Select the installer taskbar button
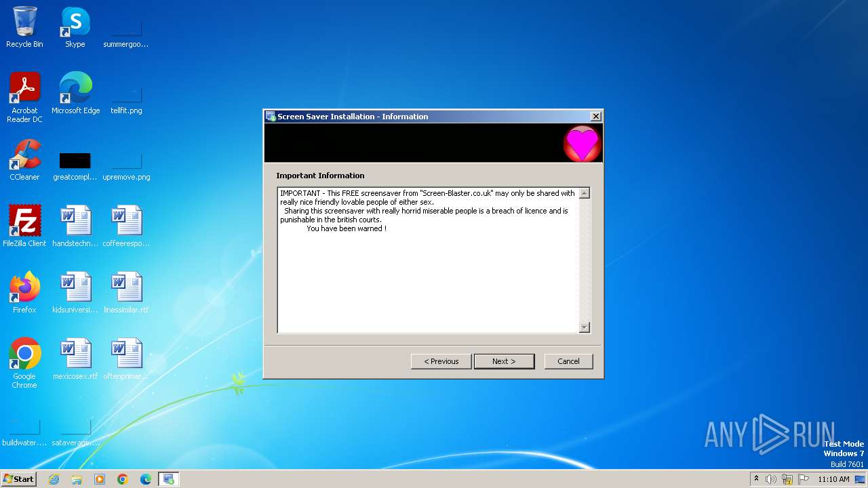868x488 pixels. tap(169, 479)
